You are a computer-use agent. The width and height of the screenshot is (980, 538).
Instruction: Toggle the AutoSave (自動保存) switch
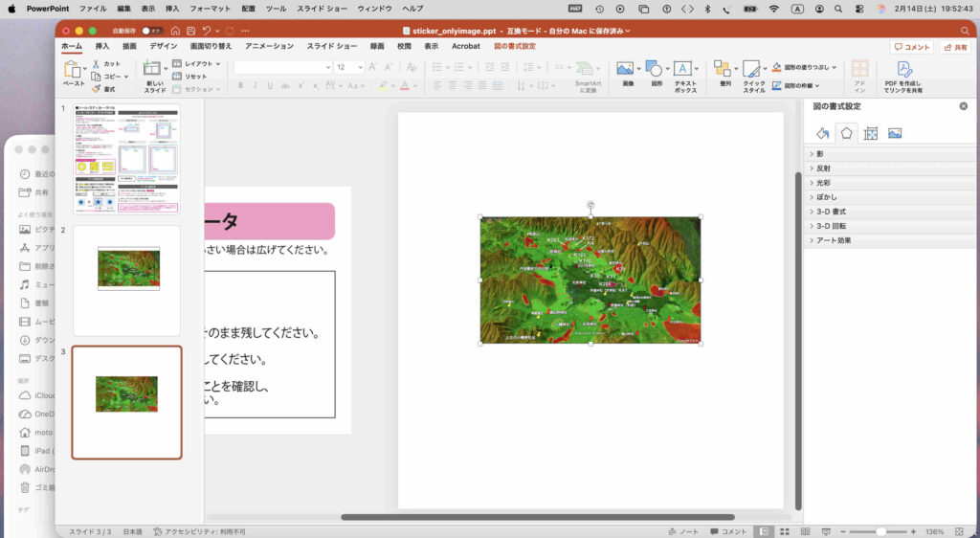click(x=151, y=31)
